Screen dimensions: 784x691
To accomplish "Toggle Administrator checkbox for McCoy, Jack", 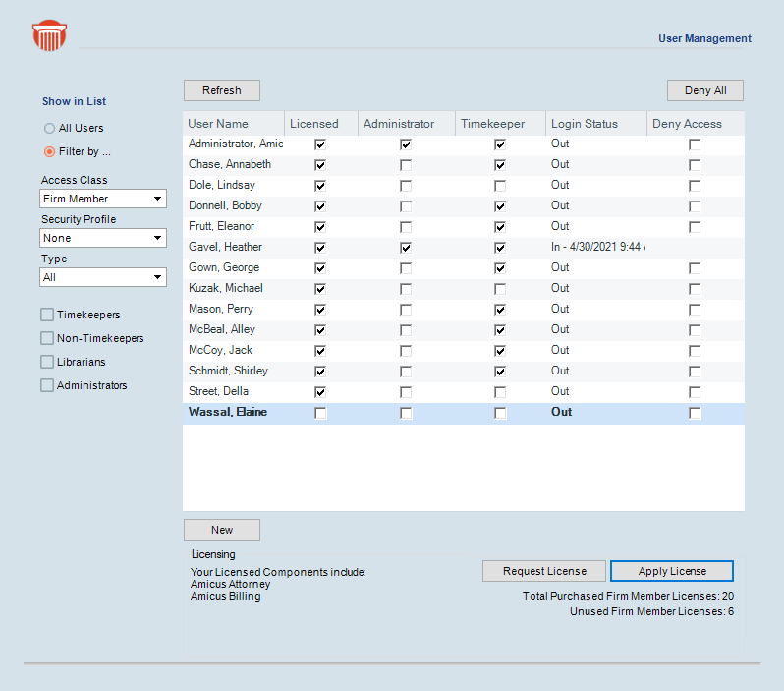I will click(x=406, y=351).
